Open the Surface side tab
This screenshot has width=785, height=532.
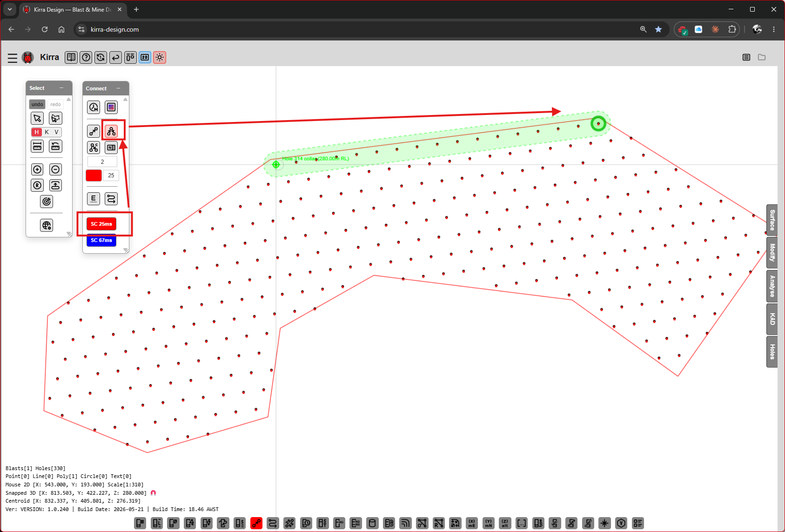[772, 220]
